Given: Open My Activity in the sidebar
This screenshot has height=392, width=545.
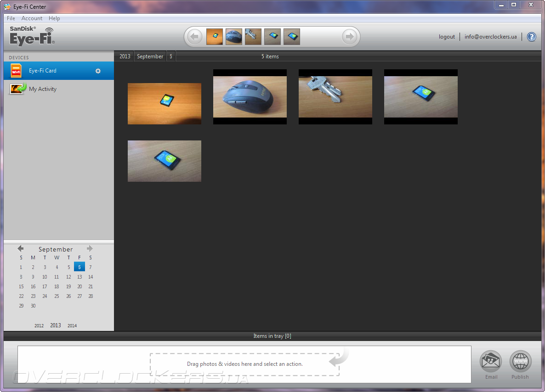Looking at the screenshot, I should coord(59,89).
